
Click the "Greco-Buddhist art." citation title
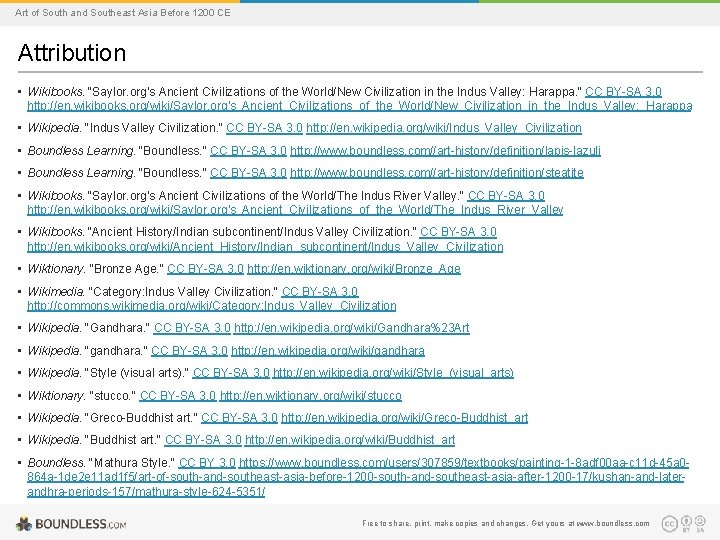141,417
